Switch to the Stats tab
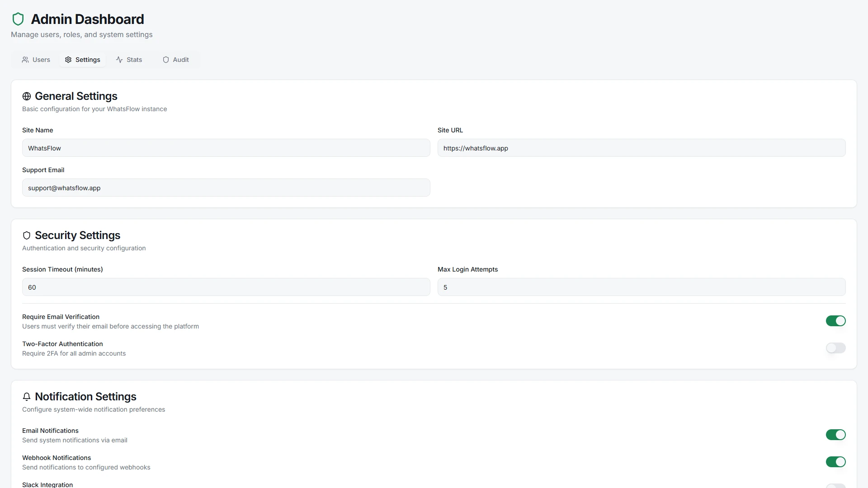Viewport: 868px width, 488px height. click(129, 60)
